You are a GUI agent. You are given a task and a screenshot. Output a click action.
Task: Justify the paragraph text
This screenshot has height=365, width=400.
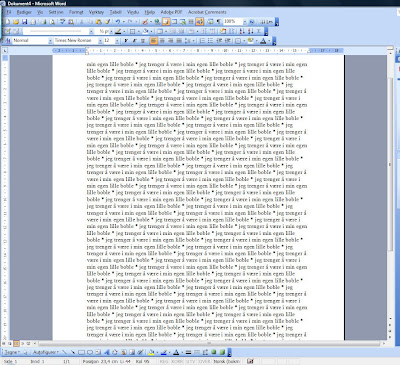pos(179,41)
